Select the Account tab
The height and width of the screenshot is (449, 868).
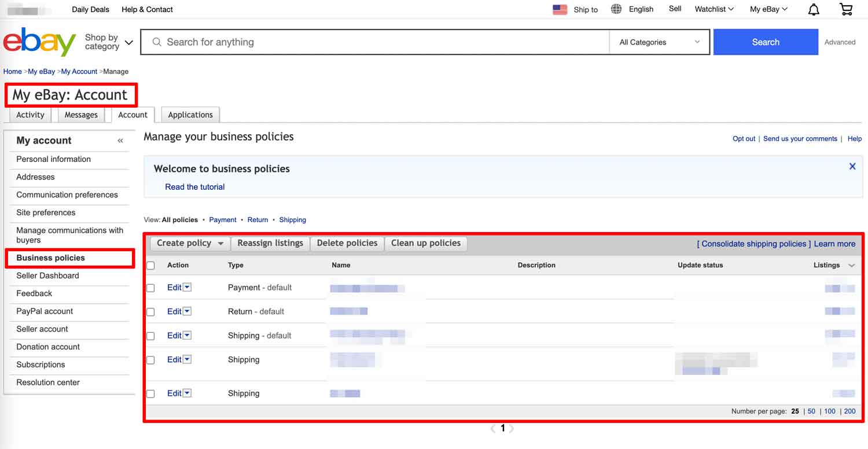coord(133,115)
